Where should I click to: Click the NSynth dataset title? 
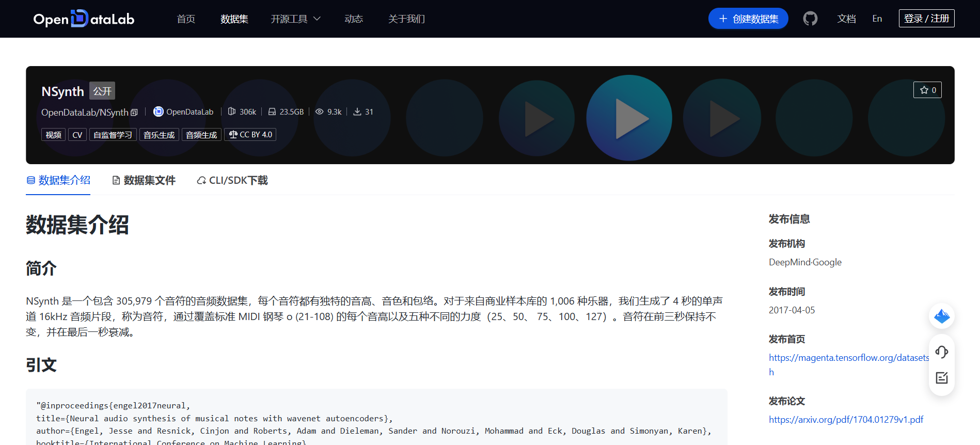tap(62, 91)
